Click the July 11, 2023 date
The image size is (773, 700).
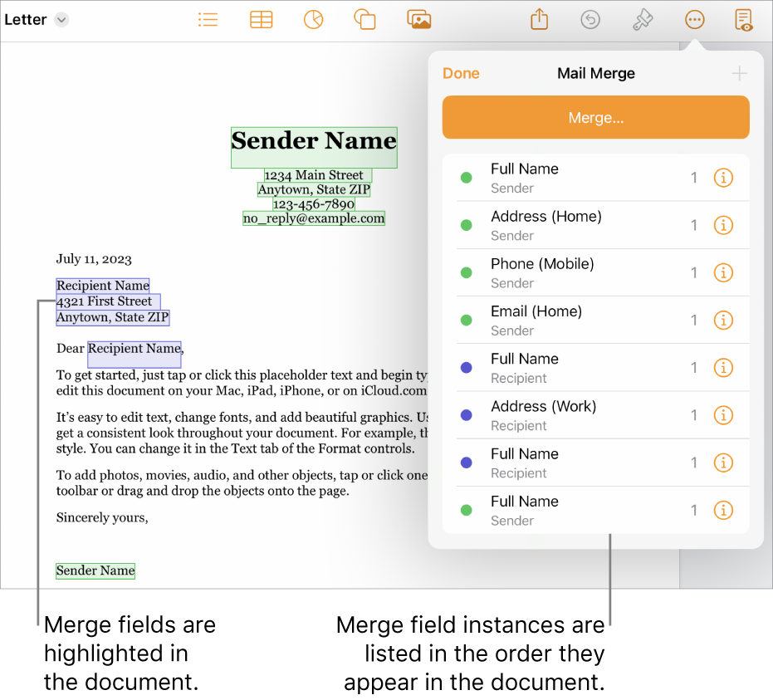(x=94, y=259)
